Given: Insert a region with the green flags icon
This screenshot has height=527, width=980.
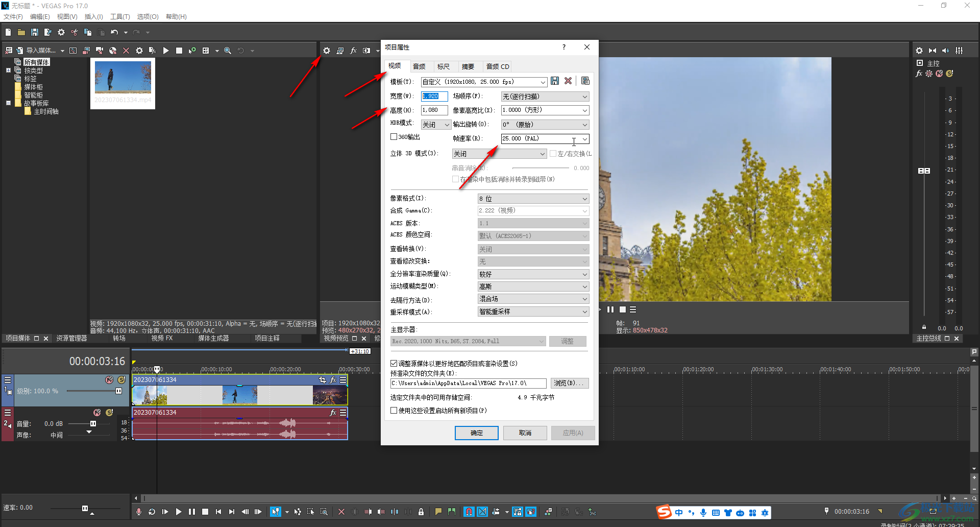Looking at the screenshot, I should point(452,512).
